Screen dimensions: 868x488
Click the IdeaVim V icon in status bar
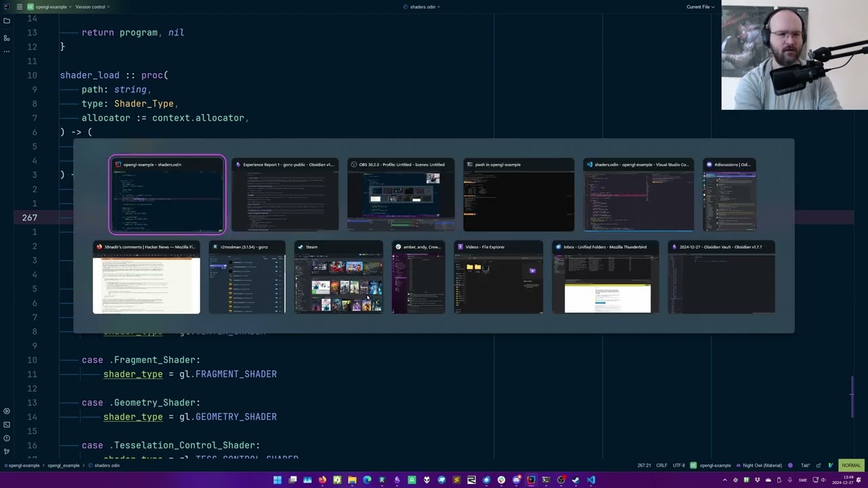[831, 466]
